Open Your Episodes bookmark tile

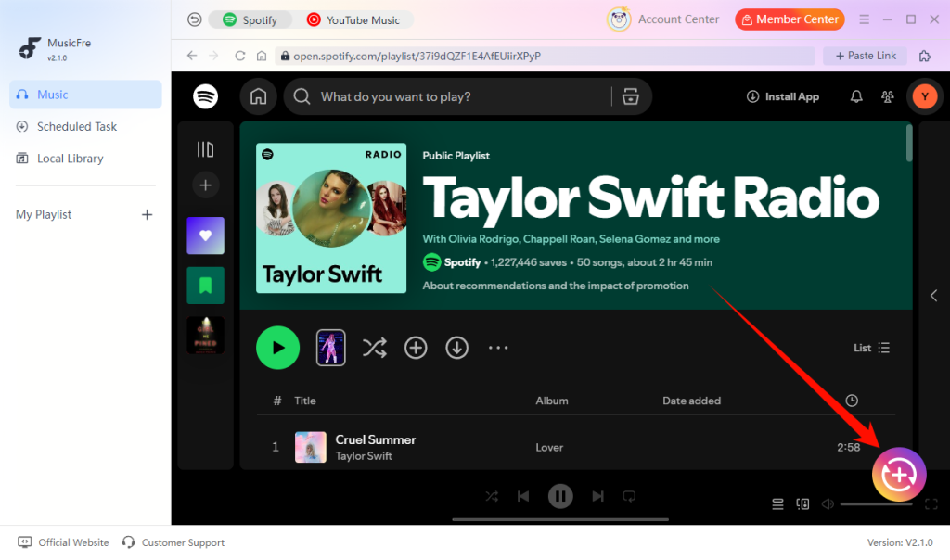205,286
